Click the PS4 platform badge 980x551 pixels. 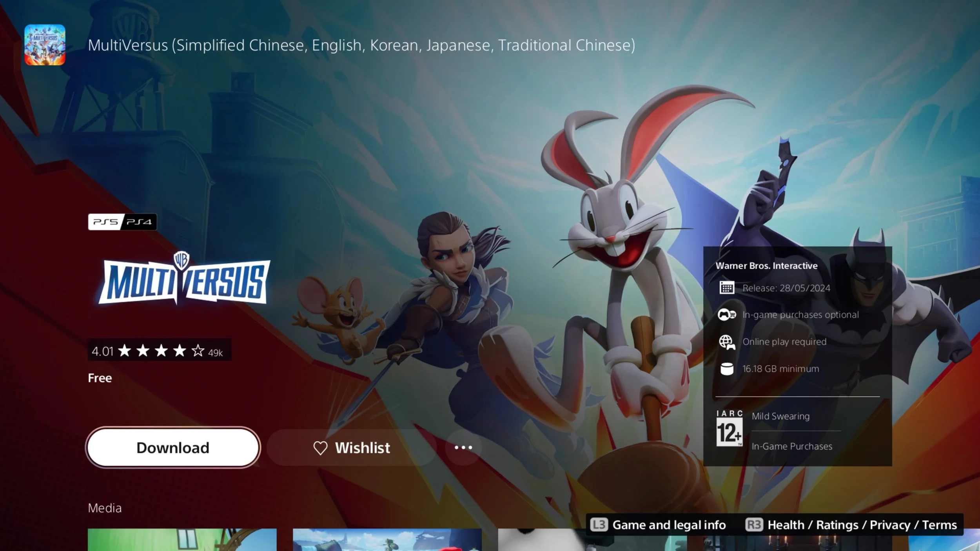pos(140,222)
